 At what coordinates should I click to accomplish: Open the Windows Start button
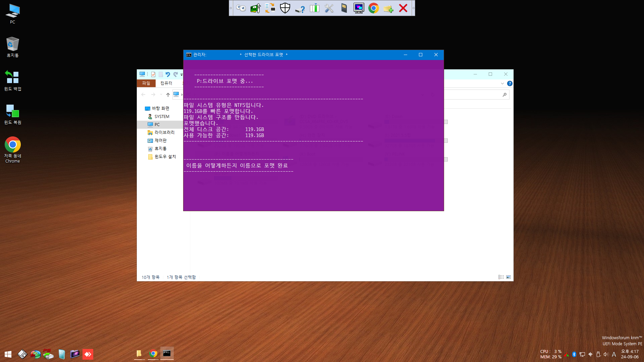coord(8,354)
